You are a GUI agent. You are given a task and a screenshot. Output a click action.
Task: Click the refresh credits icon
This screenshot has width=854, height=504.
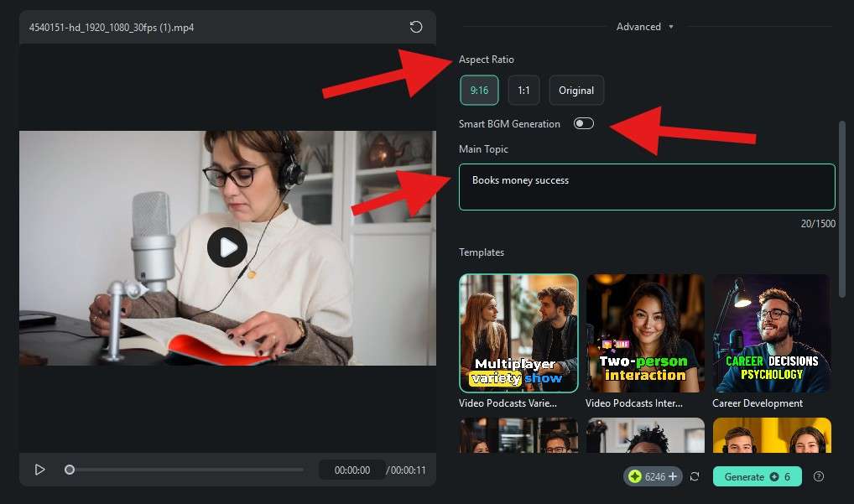695,477
